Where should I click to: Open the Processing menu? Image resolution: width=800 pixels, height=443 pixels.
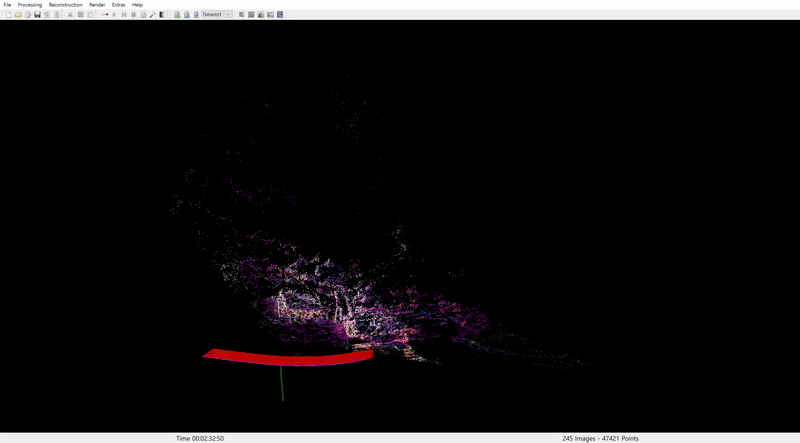point(30,5)
